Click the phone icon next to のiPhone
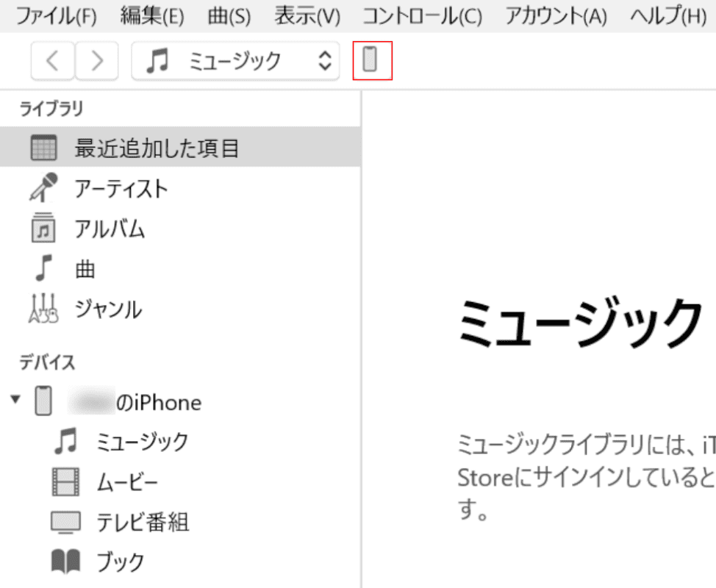 pos(43,401)
